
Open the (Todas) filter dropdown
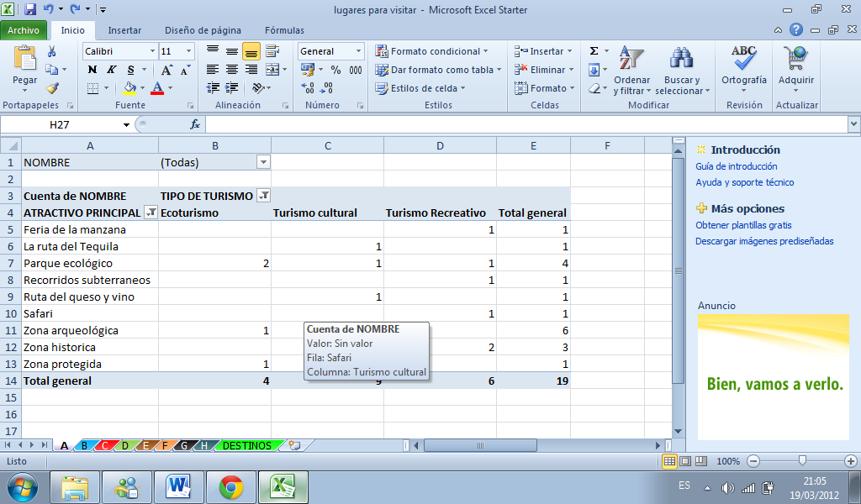coord(262,161)
